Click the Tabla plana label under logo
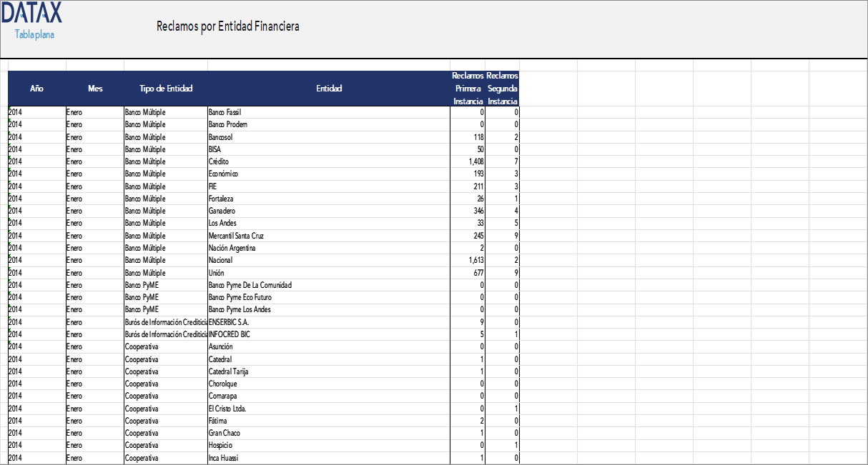 point(34,34)
